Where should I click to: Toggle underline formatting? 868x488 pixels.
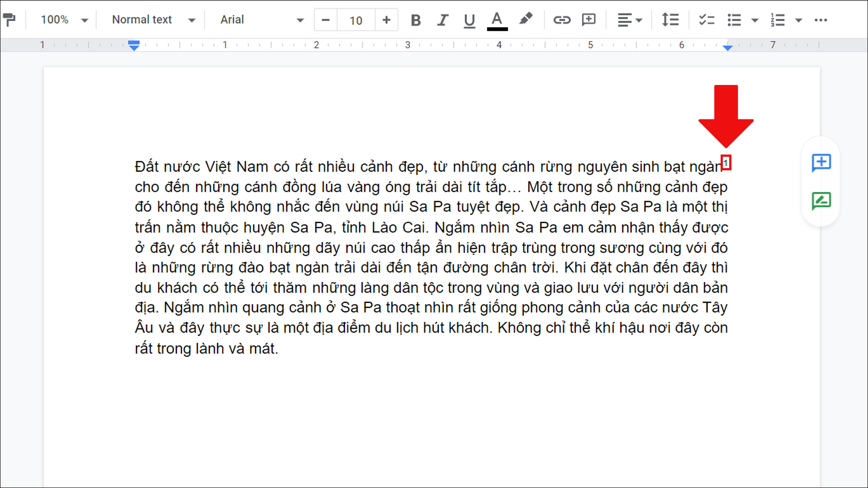(x=469, y=20)
